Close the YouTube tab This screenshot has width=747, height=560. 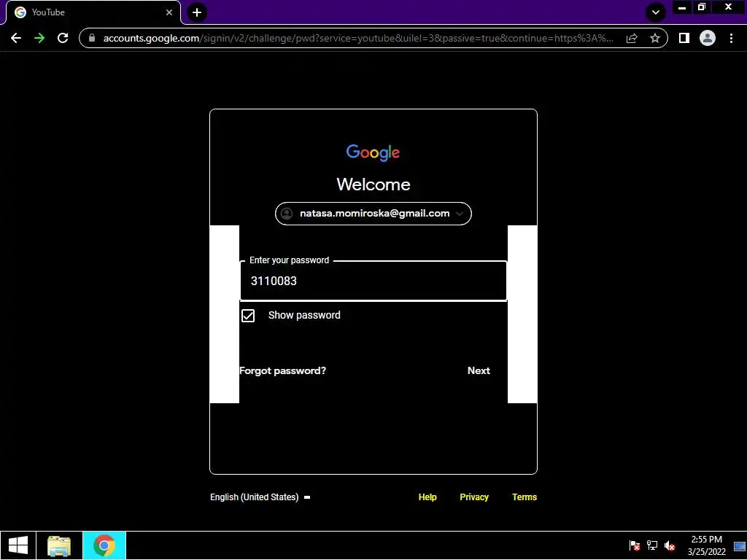169,12
